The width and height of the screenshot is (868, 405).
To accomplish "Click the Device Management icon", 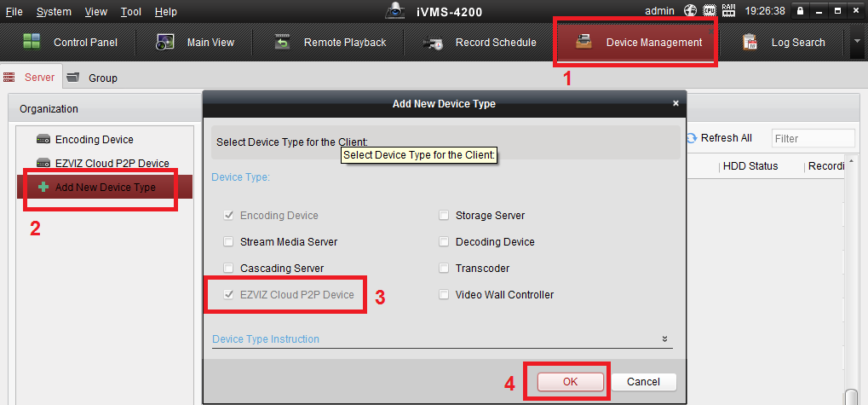I will [x=584, y=42].
